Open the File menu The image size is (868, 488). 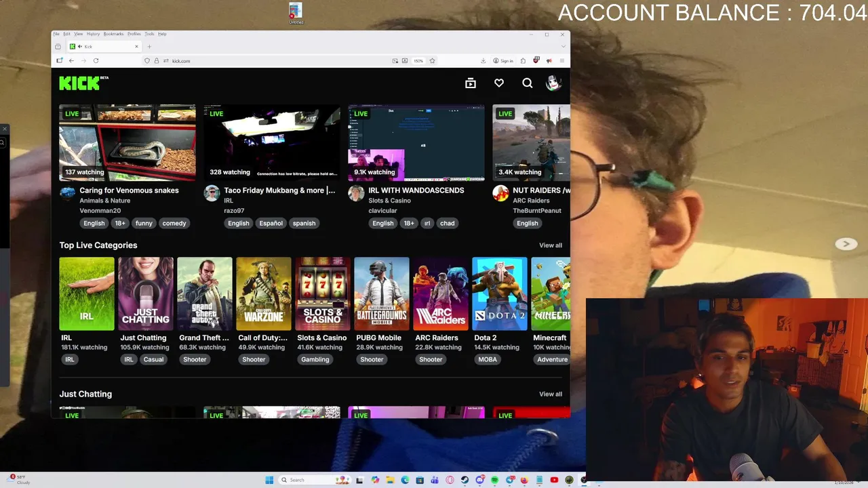coord(56,34)
